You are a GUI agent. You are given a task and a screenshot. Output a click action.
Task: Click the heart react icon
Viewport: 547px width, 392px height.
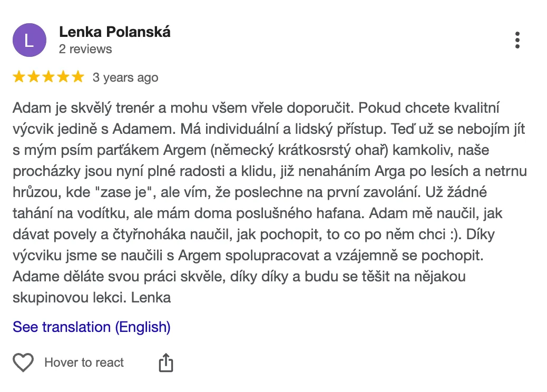point(23,362)
